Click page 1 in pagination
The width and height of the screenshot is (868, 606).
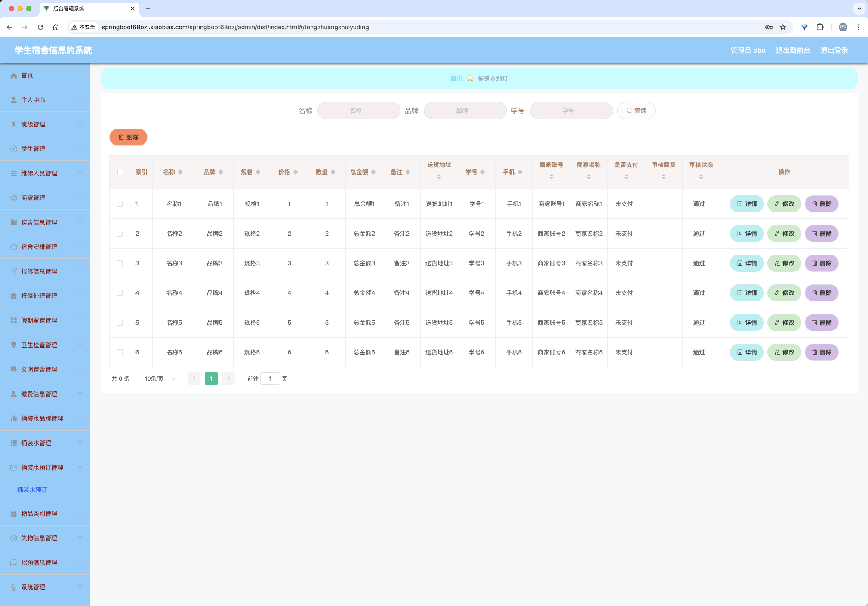211,378
